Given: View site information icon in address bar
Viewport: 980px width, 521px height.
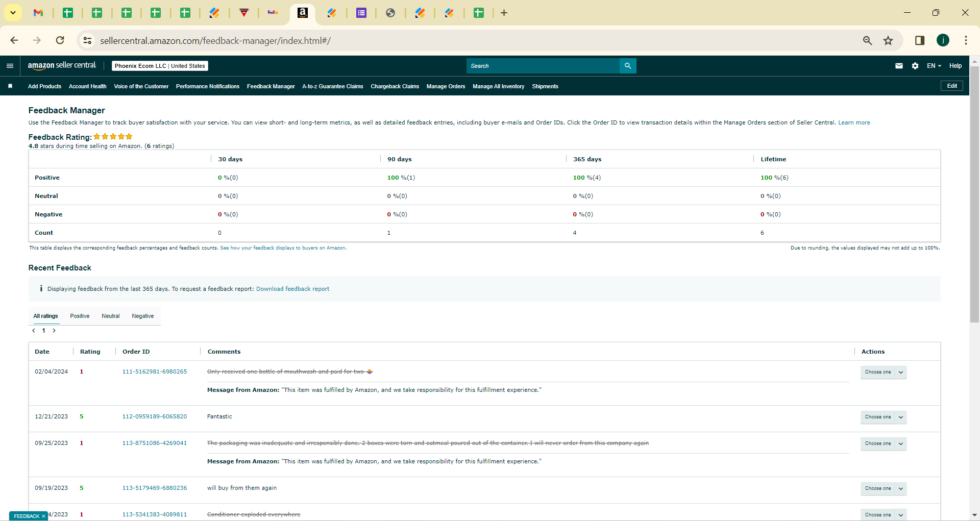Looking at the screenshot, I should 88,40.
